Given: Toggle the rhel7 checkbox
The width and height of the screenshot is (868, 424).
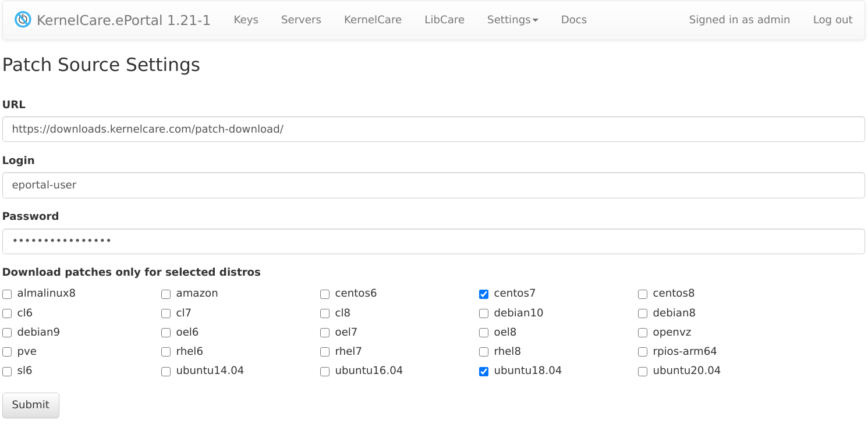Looking at the screenshot, I should pyautogui.click(x=325, y=352).
